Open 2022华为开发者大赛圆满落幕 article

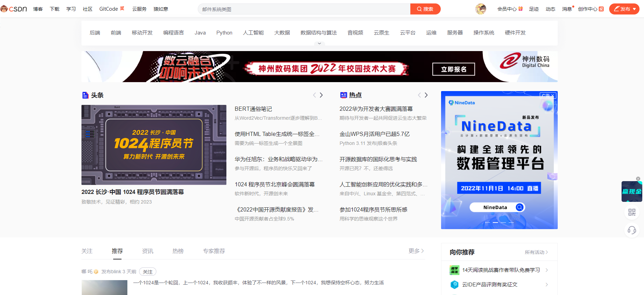tap(376, 109)
